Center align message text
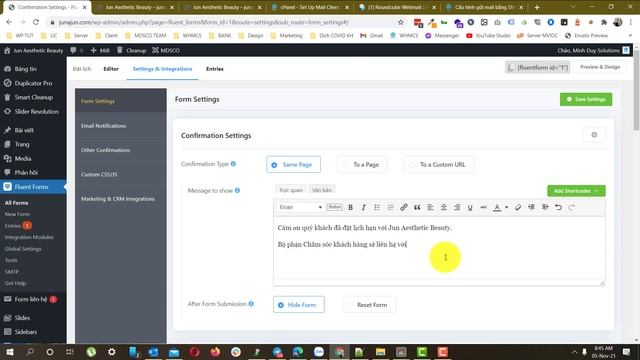 [444, 207]
